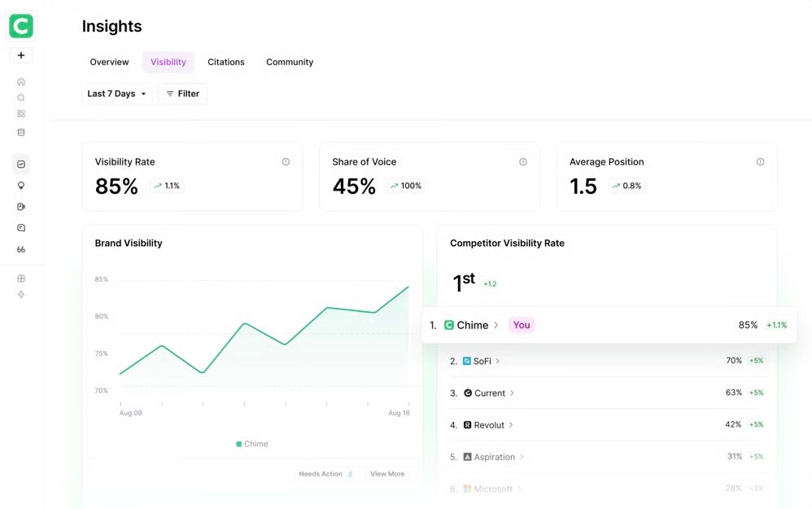Image resolution: width=812 pixels, height=509 pixels.
Task: Open the home icon in sidebar
Action: 21,82
